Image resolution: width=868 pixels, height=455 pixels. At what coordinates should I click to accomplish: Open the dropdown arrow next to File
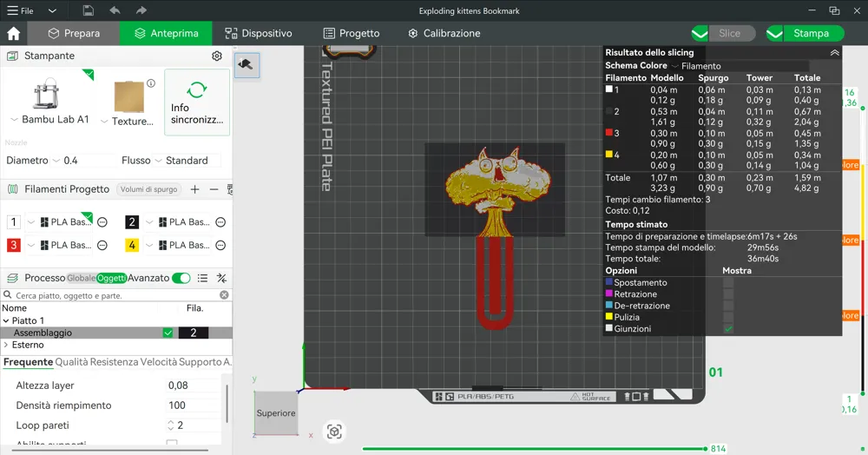click(x=52, y=11)
